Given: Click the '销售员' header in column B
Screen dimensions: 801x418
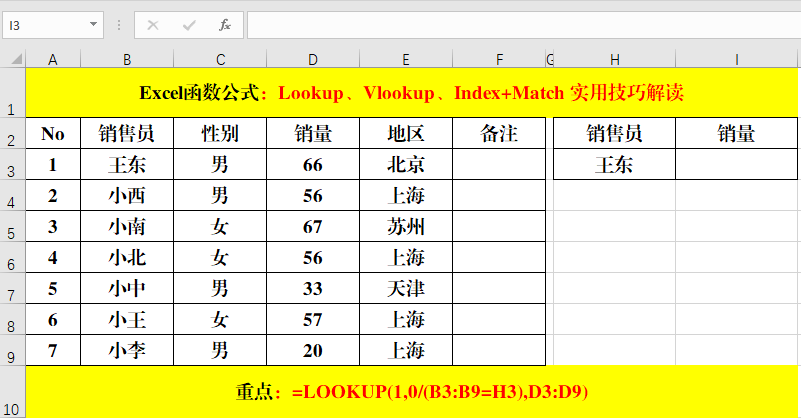Looking at the screenshot, I should click(x=127, y=133).
